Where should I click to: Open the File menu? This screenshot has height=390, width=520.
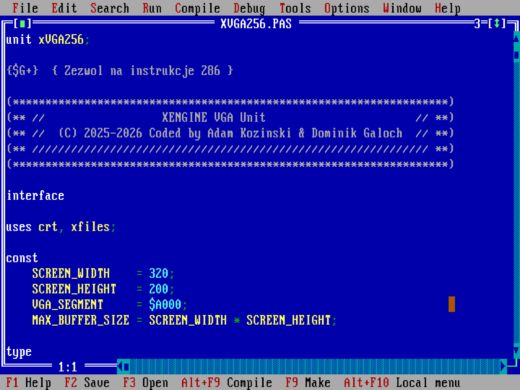(25, 8)
